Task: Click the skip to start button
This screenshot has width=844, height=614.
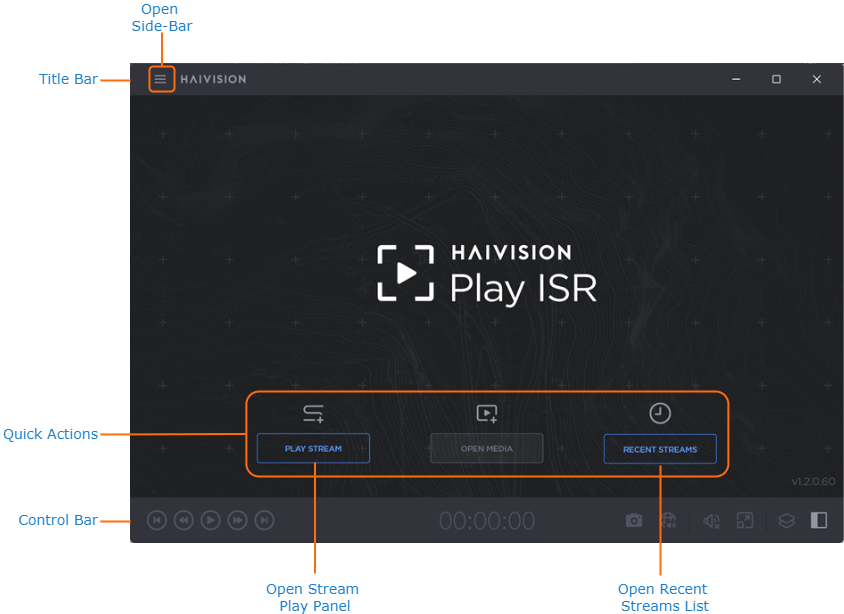Action: point(157,520)
